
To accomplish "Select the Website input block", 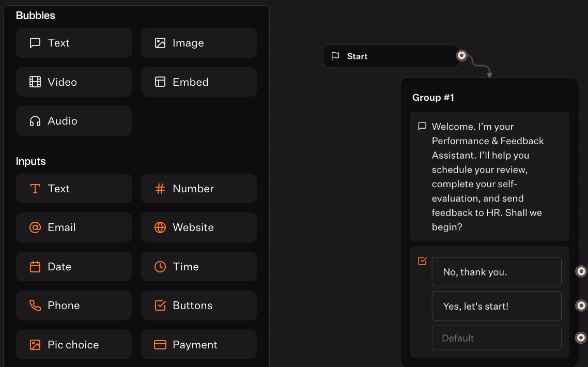I will coord(198,227).
